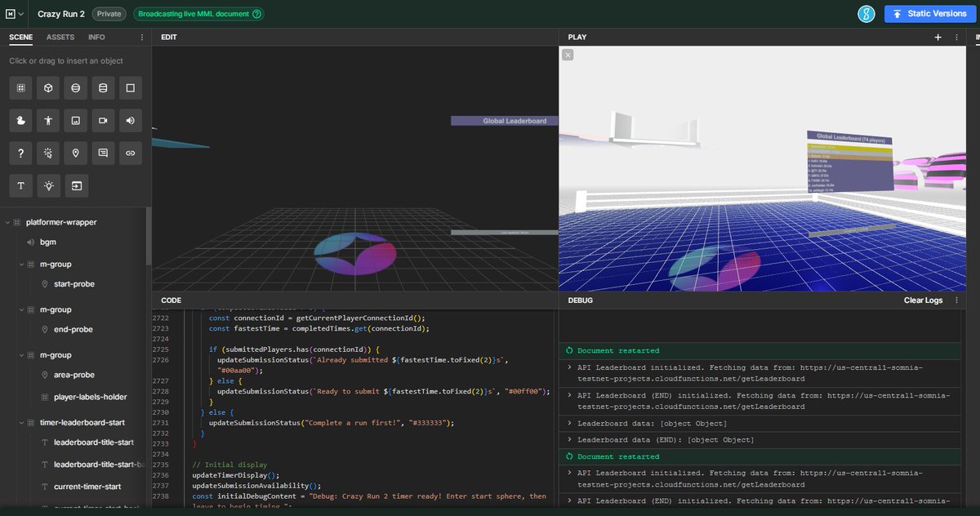This screenshot has height=516, width=980.
Task: Insert an interaction object
Action: [x=48, y=153]
